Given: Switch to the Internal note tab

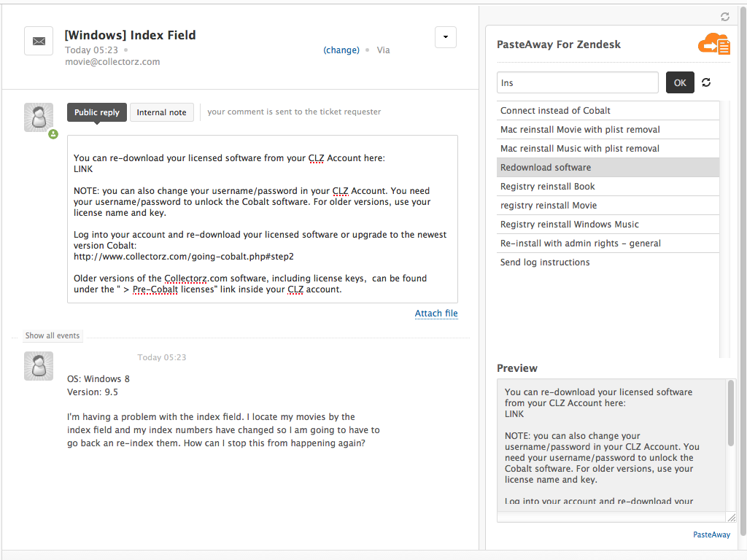Looking at the screenshot, I should click(x=161, y=112).
